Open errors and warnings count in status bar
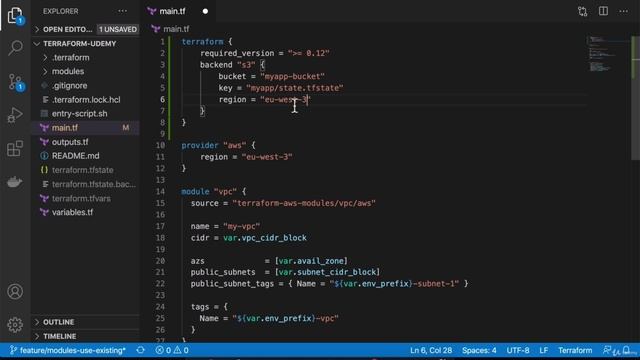640x360 pixels. 172,350
